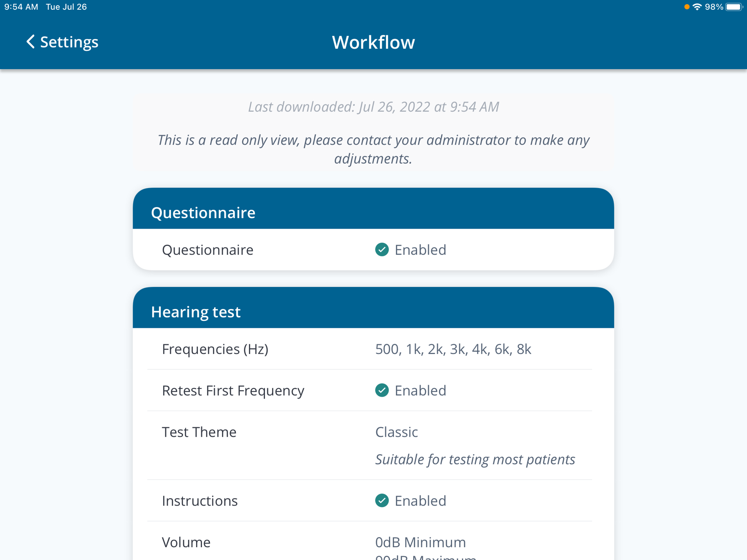Tap the back chevron beside Settings
The width and height of the screenshot is (747, 560).
(30, 42)
